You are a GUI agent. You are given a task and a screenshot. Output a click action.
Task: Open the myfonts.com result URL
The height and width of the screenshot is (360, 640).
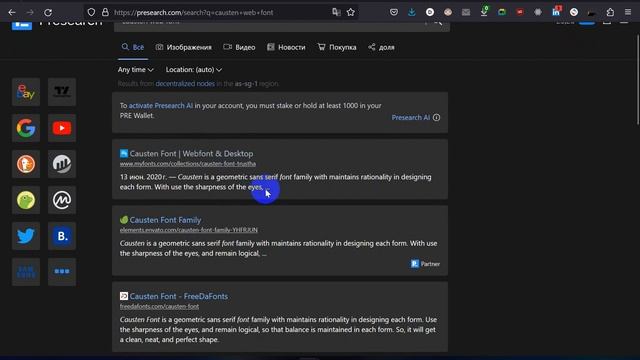tap(188, 164)
